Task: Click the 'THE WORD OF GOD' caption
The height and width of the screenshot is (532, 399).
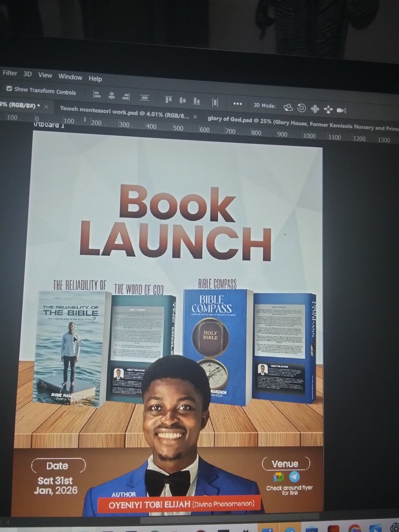Action: pos(139,289)
